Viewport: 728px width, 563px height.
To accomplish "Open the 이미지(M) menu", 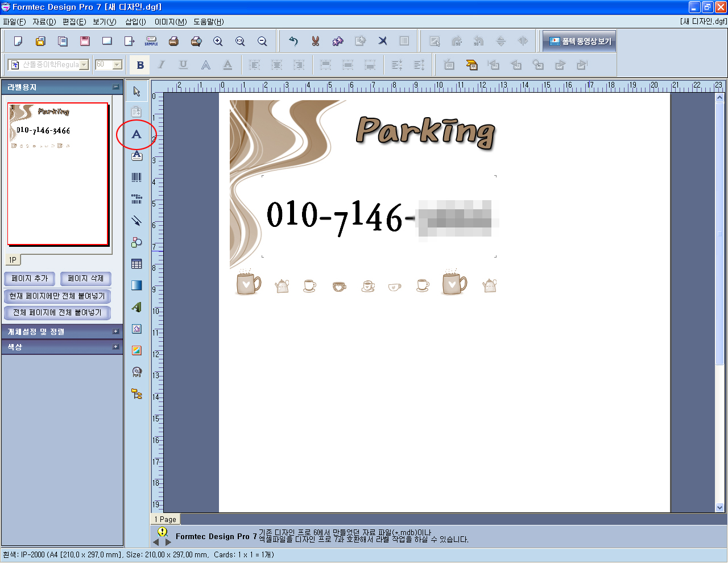I will pos(171,22).
